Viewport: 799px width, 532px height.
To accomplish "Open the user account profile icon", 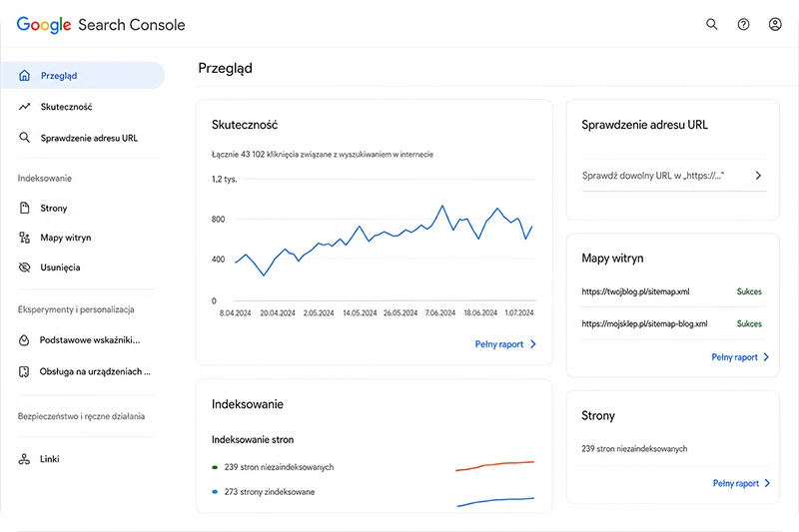I will (775, 24).
